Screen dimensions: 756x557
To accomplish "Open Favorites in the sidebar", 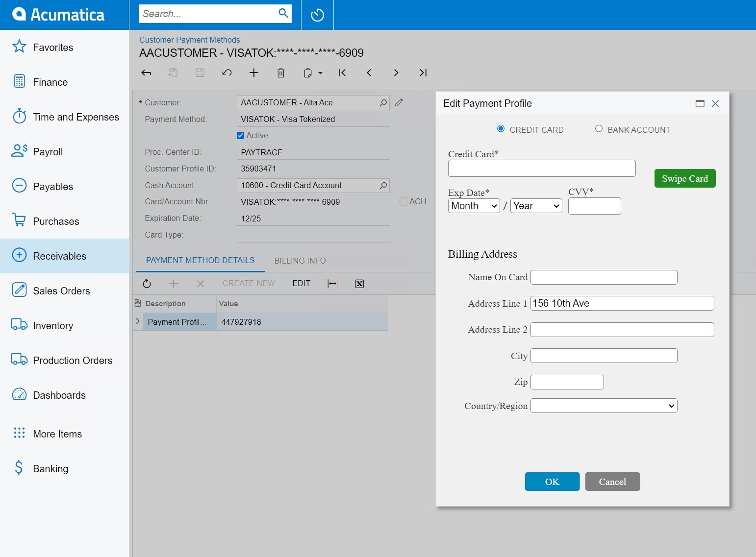I will pyautogui.click(x=64, y=47).
